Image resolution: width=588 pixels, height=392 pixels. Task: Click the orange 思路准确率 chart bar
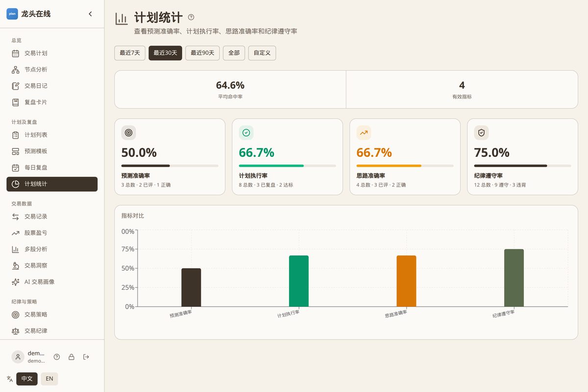(406, 281)
